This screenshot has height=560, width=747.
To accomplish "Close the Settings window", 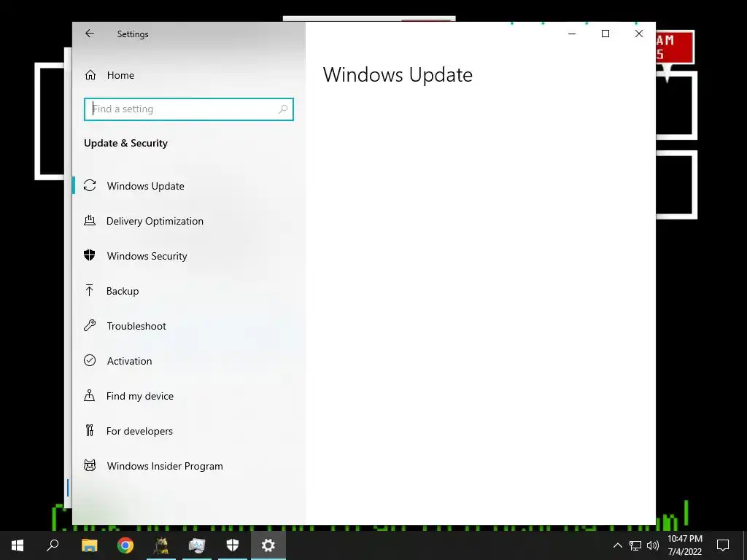I will click(x=639, y=34).
